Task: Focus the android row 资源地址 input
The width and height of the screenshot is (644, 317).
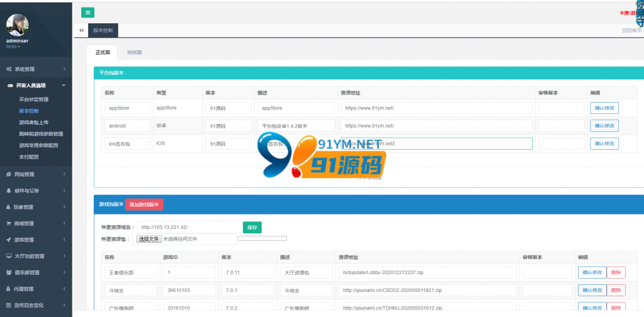Action: coord(436,126)
